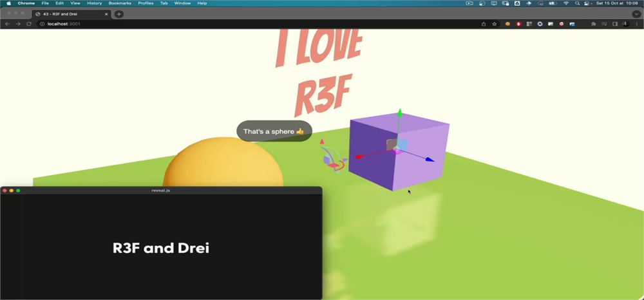Reload the localhost page
This screenshot has height=300, width=644.
[x=29, y=24]
